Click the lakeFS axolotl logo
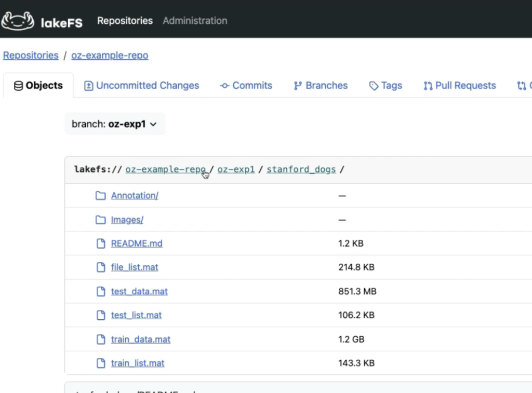This screenshot has height=393, width=532. 18,21
